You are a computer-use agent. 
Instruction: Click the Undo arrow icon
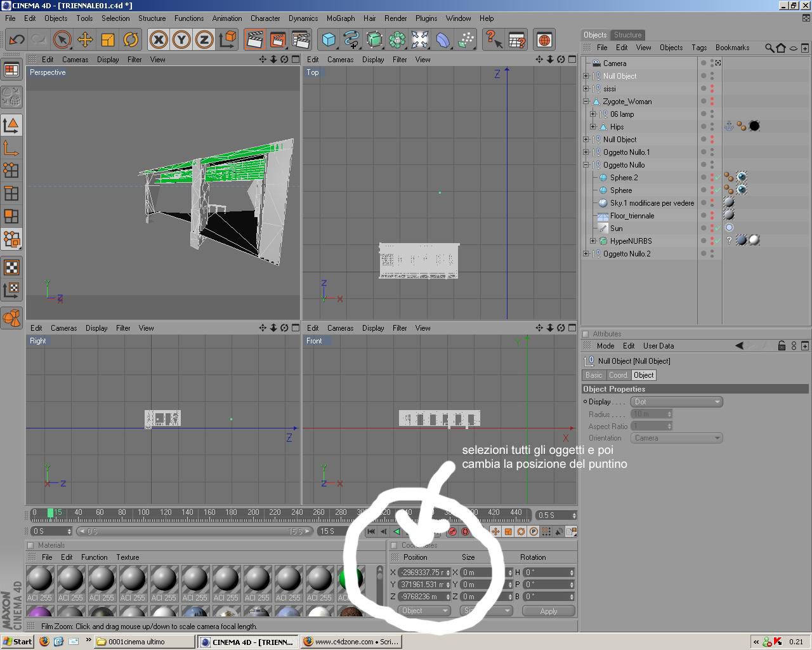tap(16, 40)
